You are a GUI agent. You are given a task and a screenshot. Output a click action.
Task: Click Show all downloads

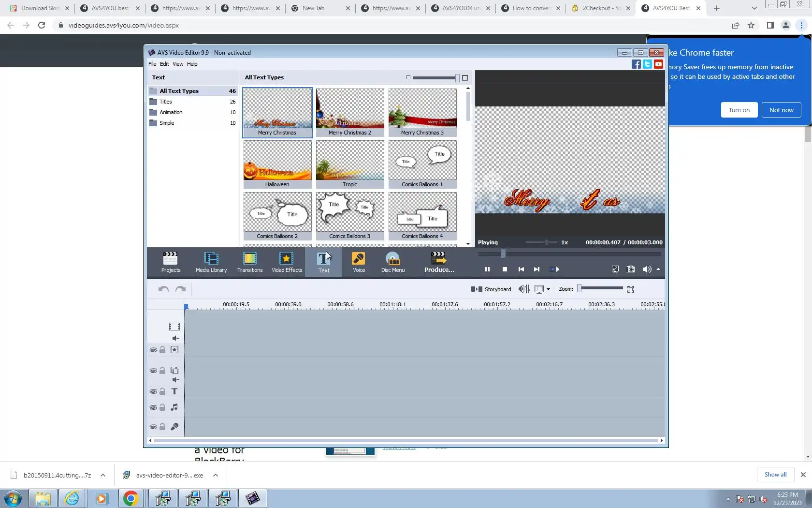point(775,475)
